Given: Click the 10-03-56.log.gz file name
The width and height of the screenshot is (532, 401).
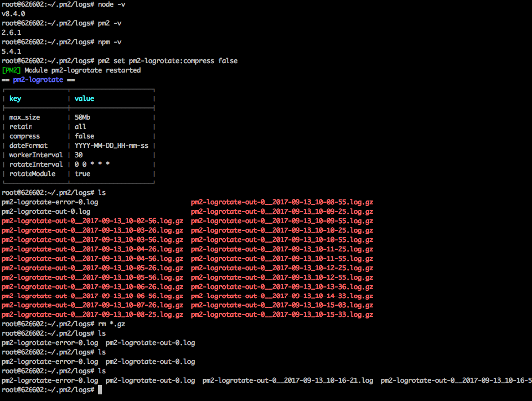Looking at the screenshot, I should tap(92, 240).
